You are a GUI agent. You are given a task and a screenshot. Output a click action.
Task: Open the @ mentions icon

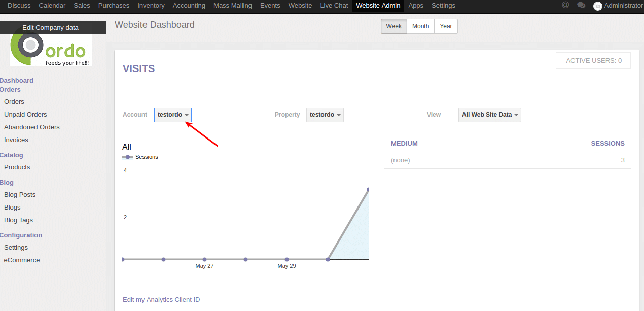565,5
